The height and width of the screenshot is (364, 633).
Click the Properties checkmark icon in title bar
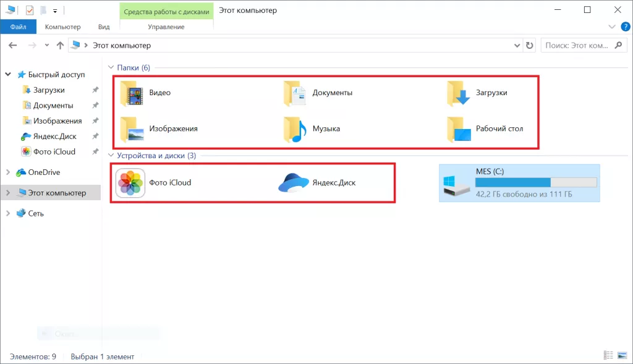[30, 11]
